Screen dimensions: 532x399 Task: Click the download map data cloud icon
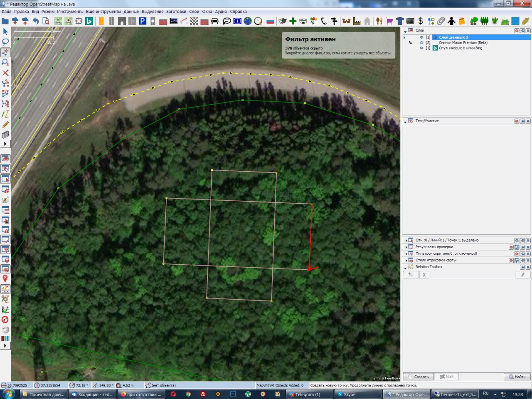tap(15, 21)
